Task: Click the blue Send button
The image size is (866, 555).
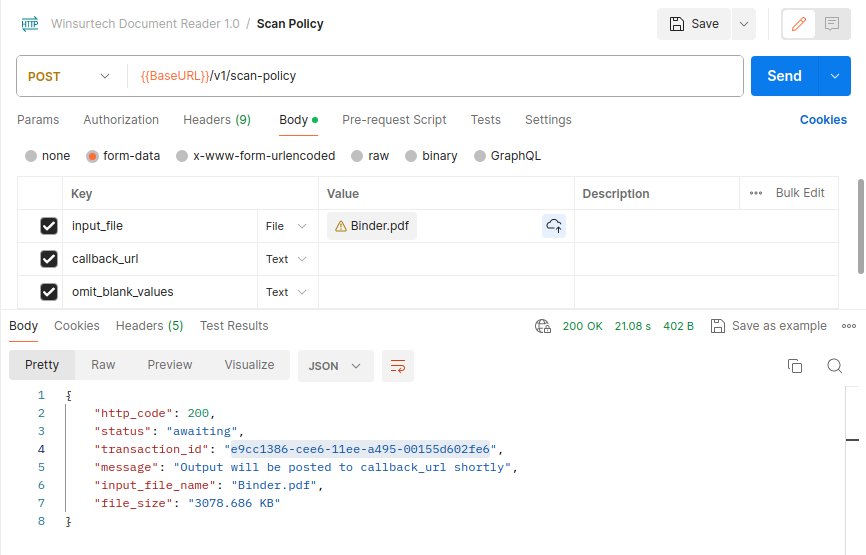Action: click(x=784, y=76)
